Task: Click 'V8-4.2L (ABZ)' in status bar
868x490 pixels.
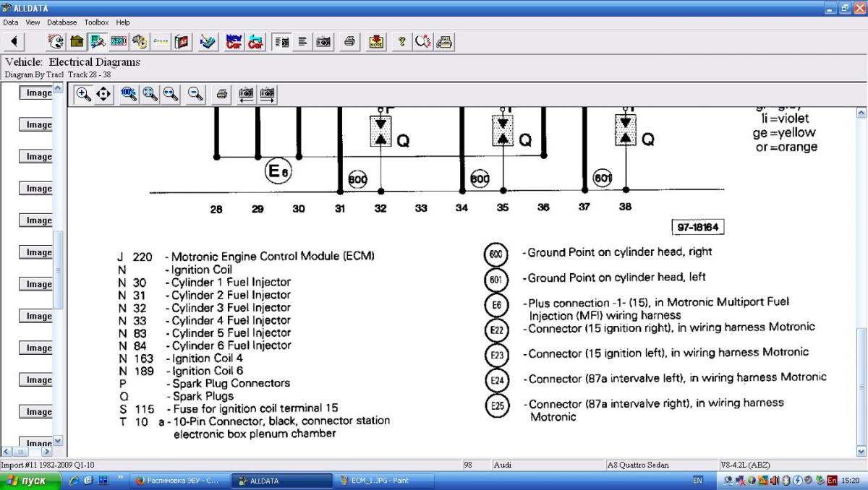Action: point(746,465)
